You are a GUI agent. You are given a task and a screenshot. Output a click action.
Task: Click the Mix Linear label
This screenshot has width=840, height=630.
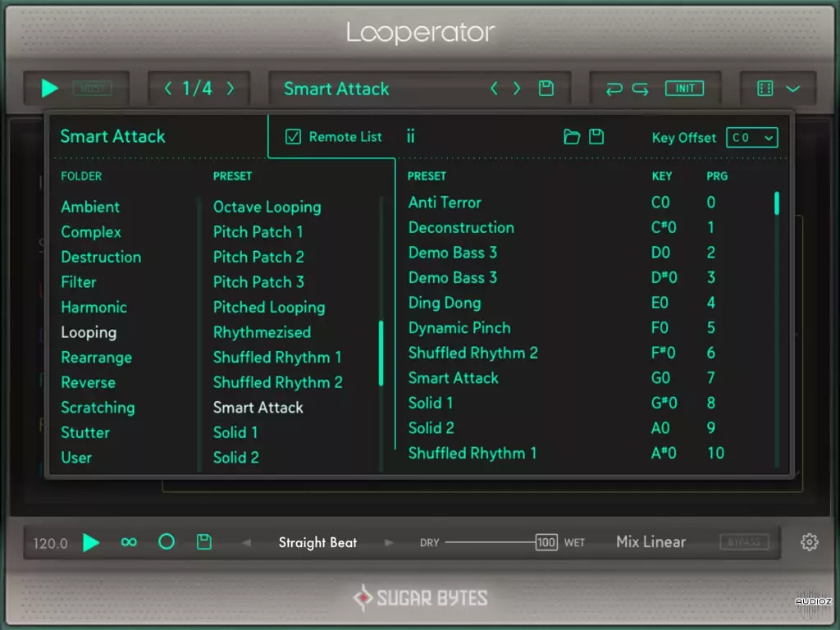click(x=651, y=542)
